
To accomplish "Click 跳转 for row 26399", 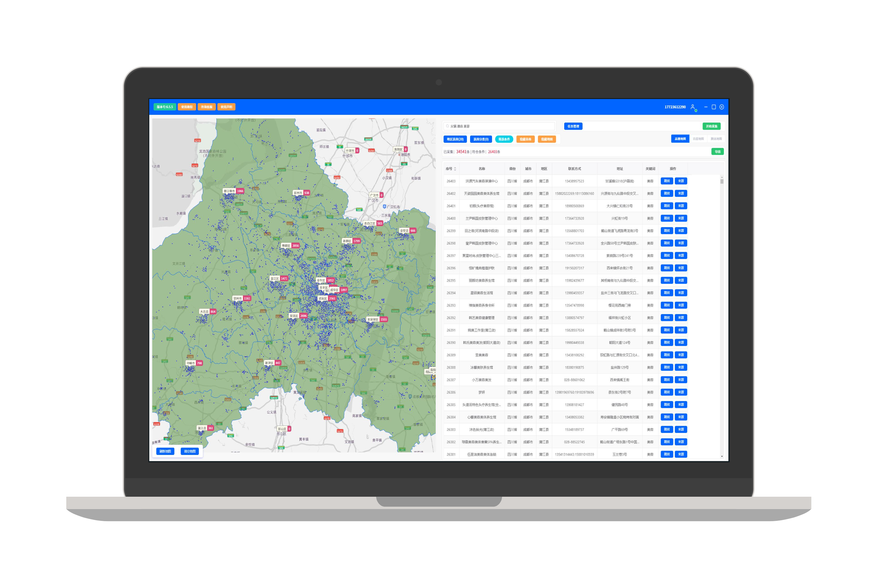I will tap(667, 231).
